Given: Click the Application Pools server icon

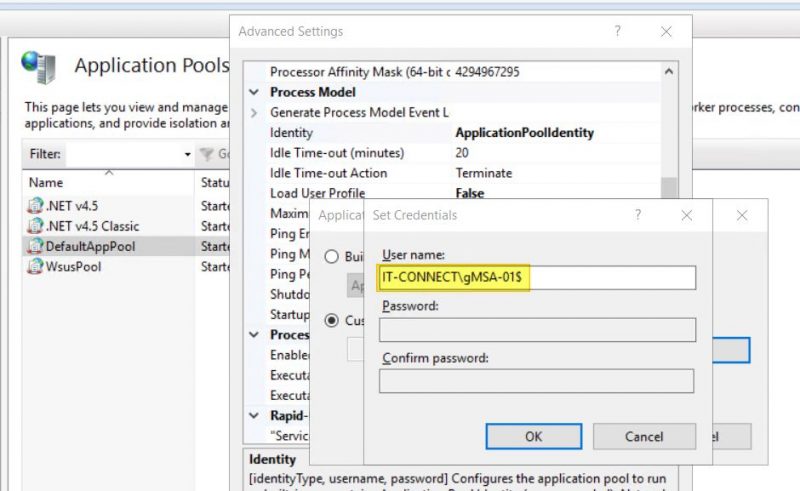Looking at the screenshot, I should (x=41, y=68).
